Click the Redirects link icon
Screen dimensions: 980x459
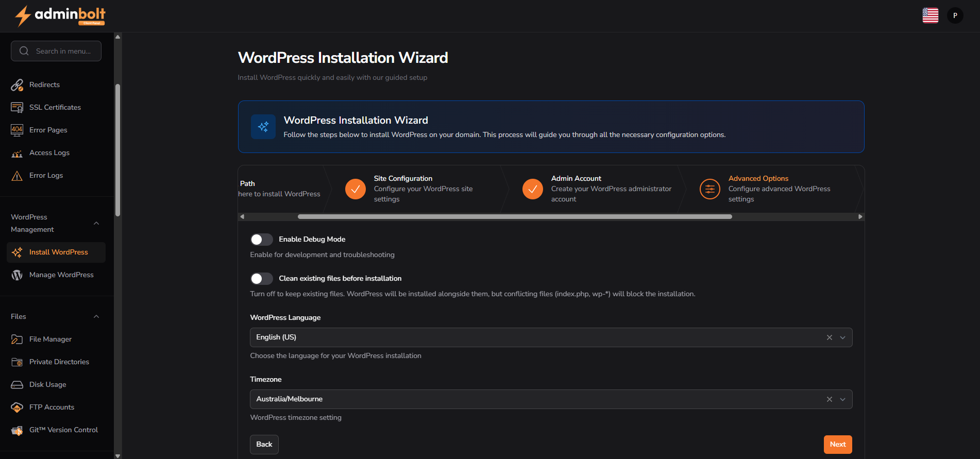point(17,85)
